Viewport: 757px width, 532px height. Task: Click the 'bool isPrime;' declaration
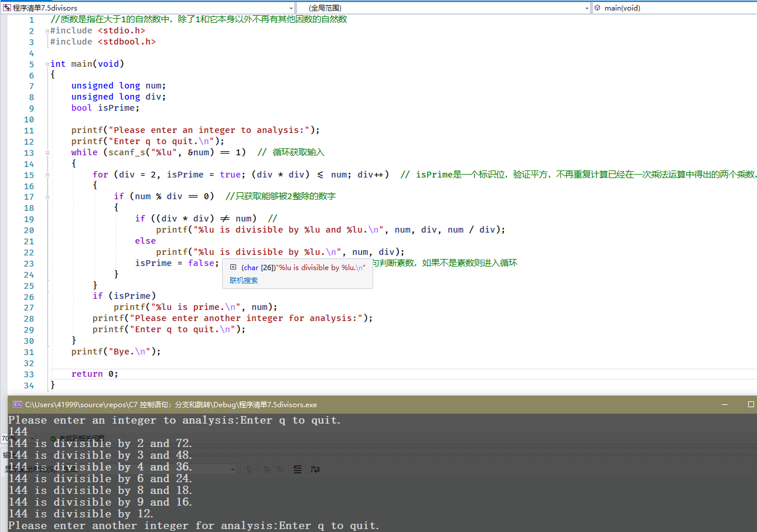pos(105,108)
